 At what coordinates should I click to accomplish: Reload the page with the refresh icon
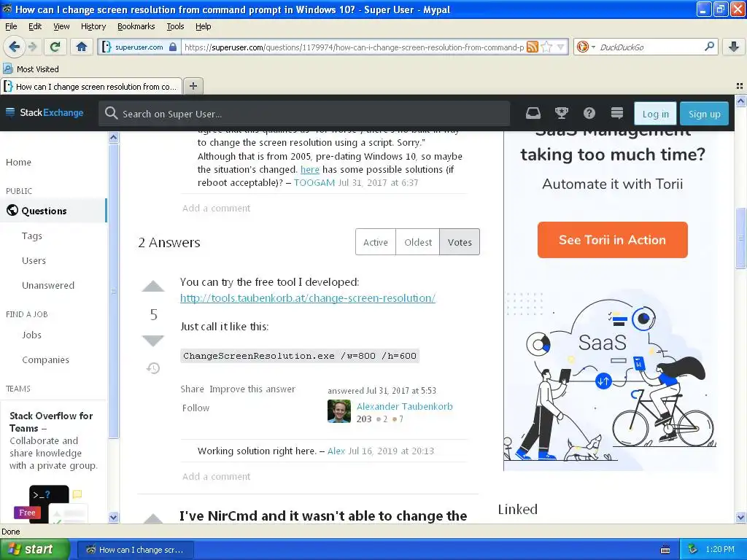[x=55, y=47]
